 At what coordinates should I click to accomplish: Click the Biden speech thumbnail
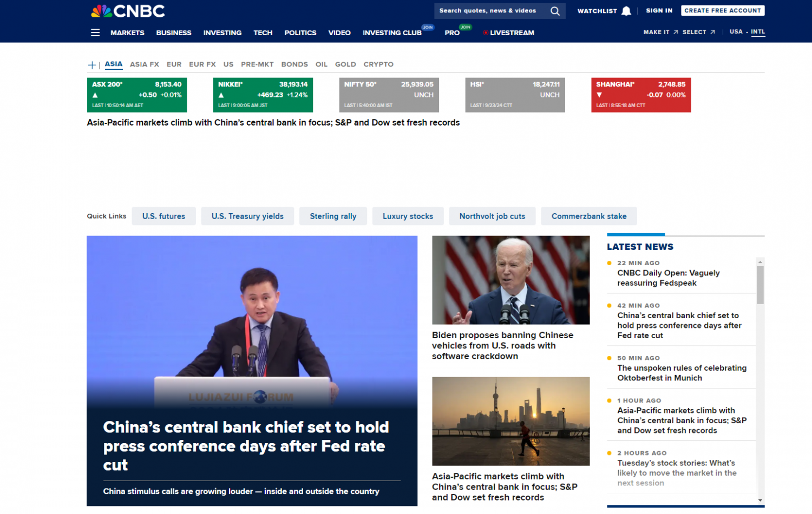[511, 280]
